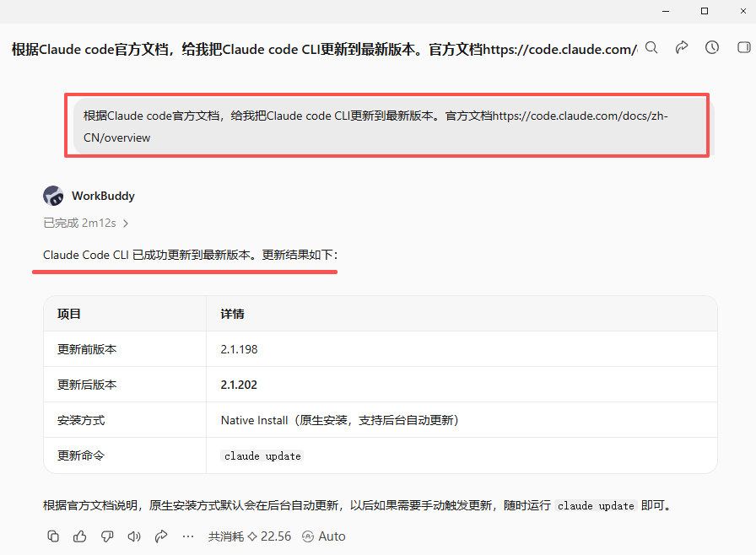
Task: Dislike the response with thumbs down
Action: click(107, 536)
